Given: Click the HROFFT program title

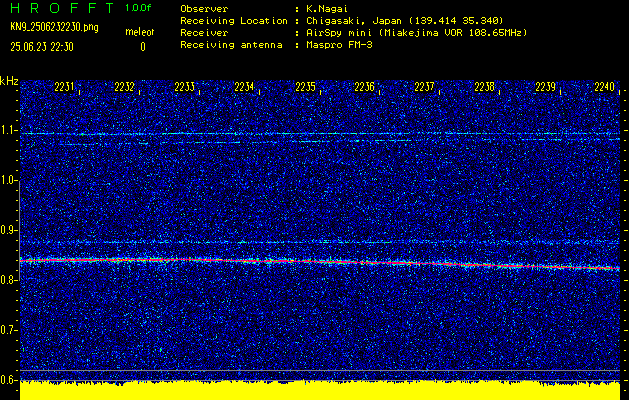Looking at the screenshot, I should (62, 8).
